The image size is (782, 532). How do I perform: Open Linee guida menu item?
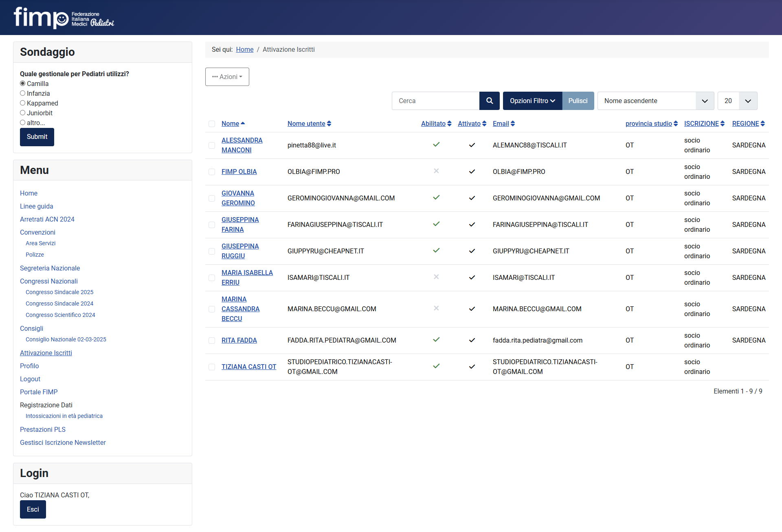(36, 206)
